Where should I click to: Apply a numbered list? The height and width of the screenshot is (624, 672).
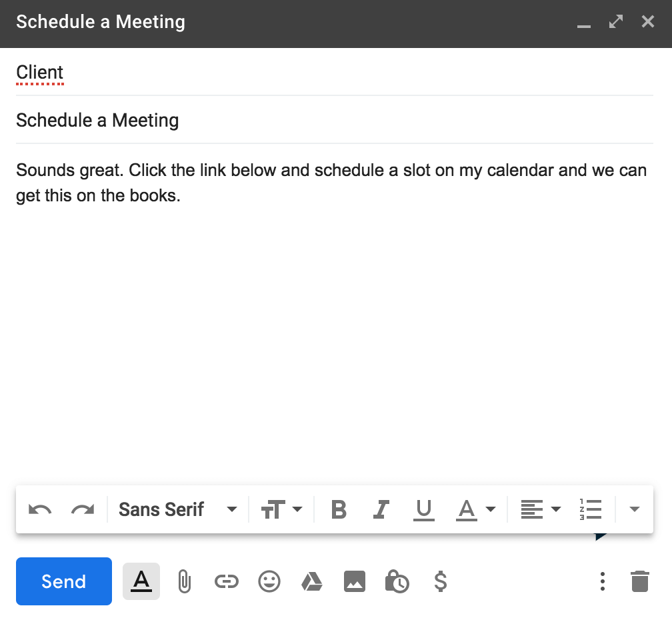[x=590, y=509]
